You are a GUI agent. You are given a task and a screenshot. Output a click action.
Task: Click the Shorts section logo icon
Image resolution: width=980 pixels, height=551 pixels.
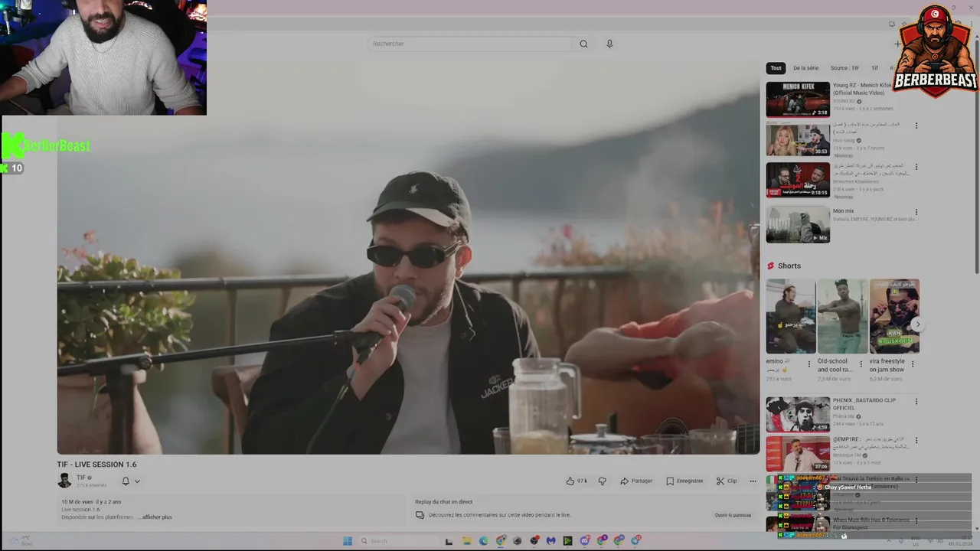coord(771,266)
